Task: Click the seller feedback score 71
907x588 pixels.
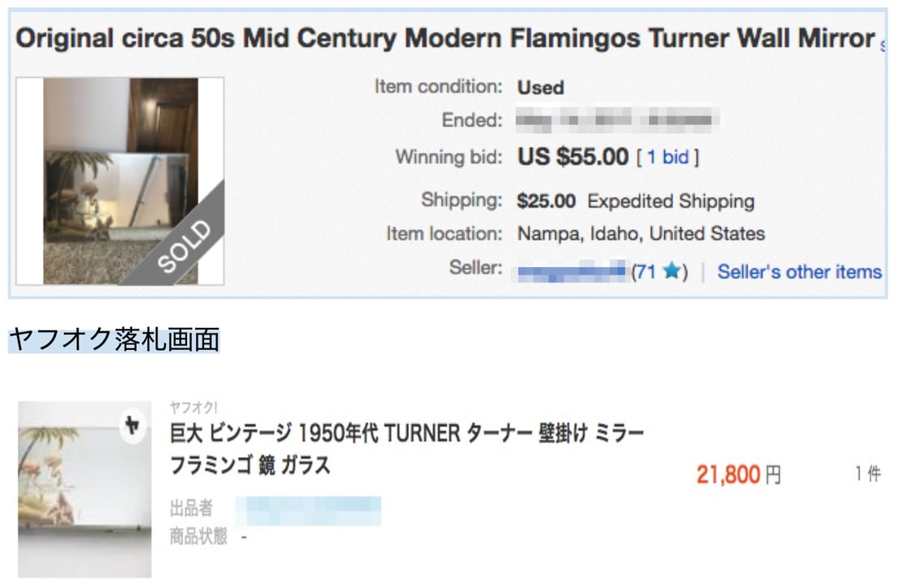Action: [645, 273]
